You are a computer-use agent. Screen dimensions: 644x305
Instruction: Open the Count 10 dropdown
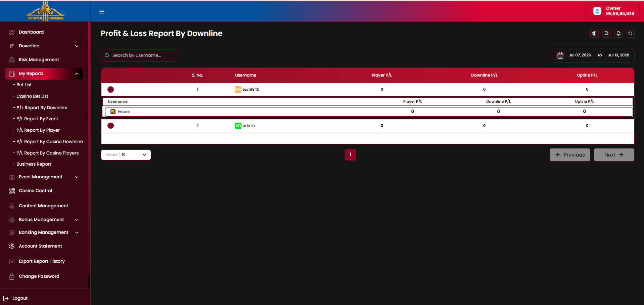[x=126, y=155]
